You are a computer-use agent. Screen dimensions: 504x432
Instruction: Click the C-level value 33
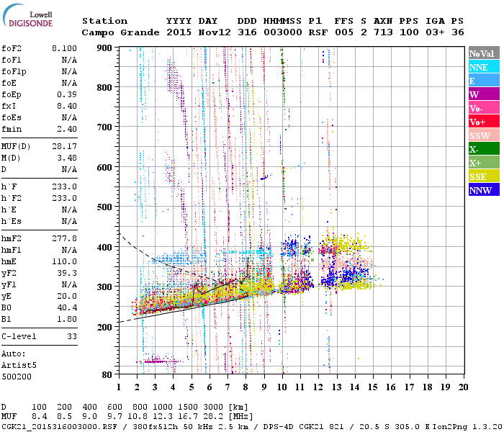[x=72, y=336]
